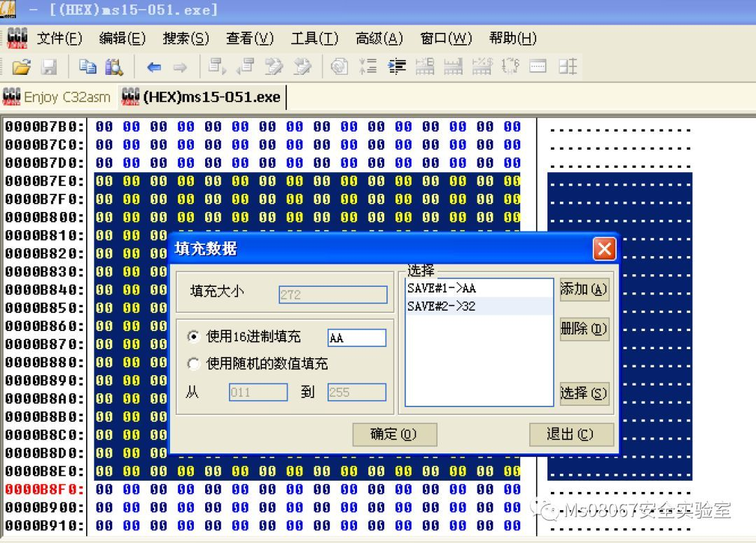Image resolution: width=756 pixels, height=543 pixels.
Task: Open the 编辑(E) menu
Action: tap(122, 38)
